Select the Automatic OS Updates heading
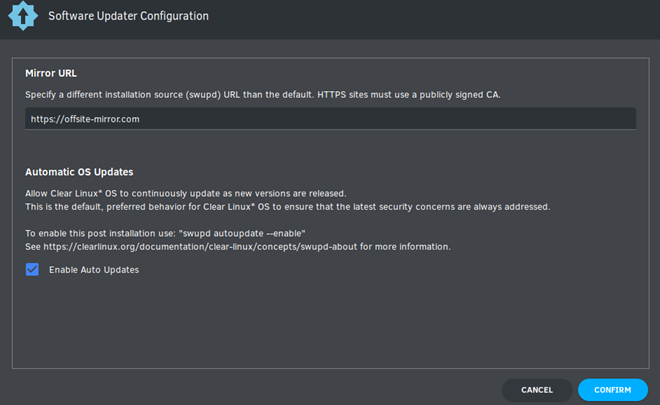The width and height of the screenshot is (660, 405). pyautogui.click(x=79, y=172)
